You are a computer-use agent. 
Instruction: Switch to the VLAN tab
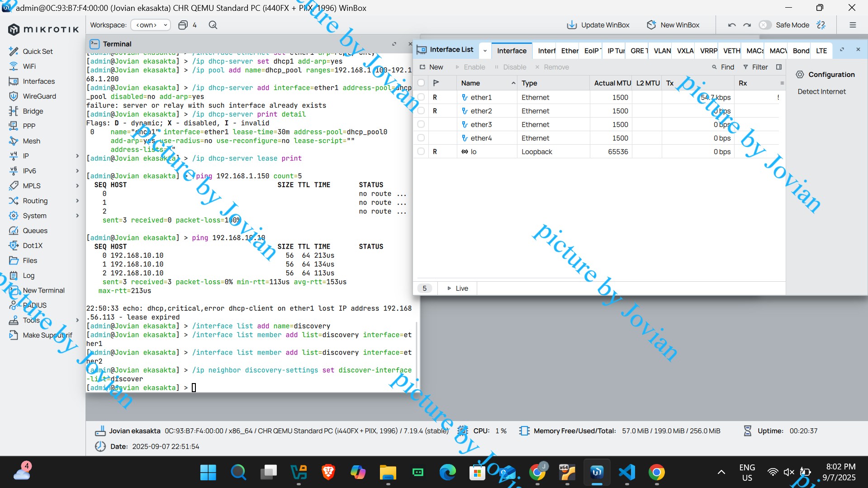(x=662, y=51)
